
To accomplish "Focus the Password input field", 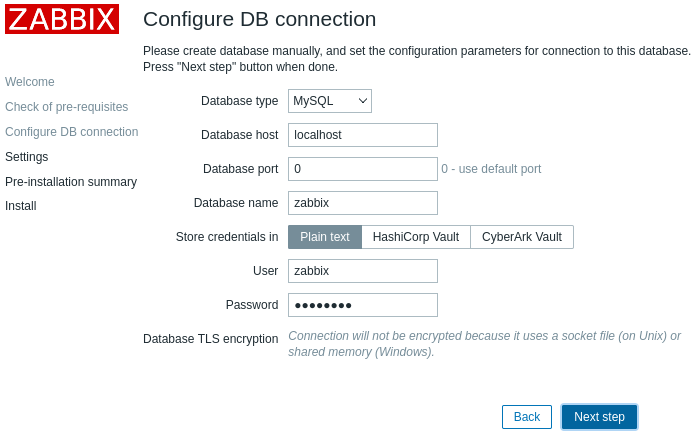I will 363,305.
